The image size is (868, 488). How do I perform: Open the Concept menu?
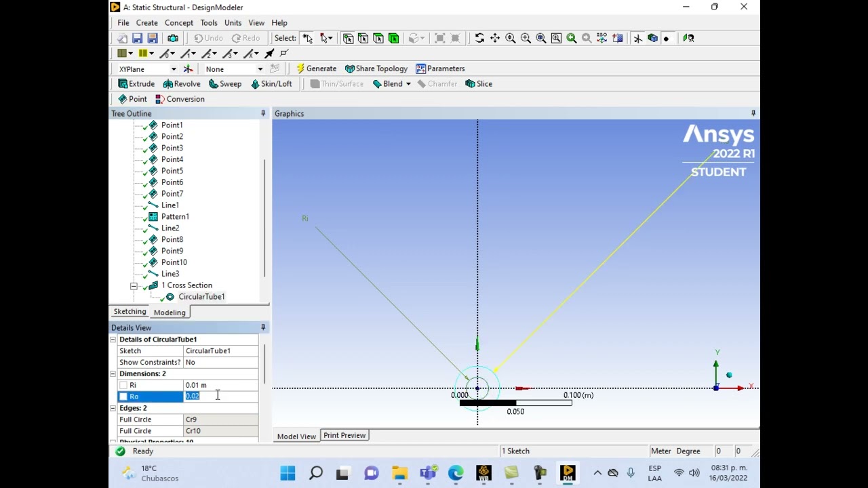[179, 22]
